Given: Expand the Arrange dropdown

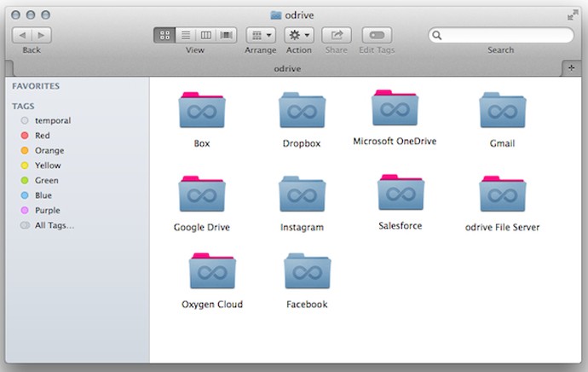Looking at the screenshot, I should click(x=261, y=35).
